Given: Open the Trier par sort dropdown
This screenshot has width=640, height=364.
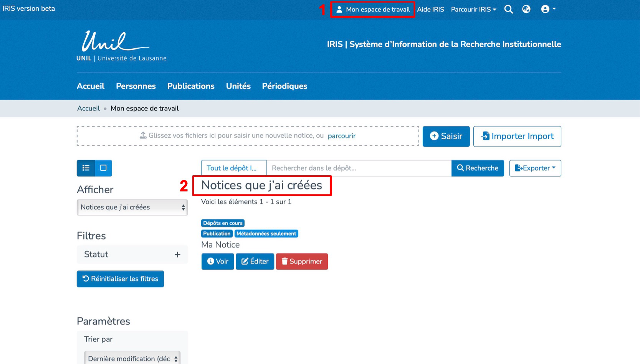Looking at the screenshot, I should click(x=132, y=358).
